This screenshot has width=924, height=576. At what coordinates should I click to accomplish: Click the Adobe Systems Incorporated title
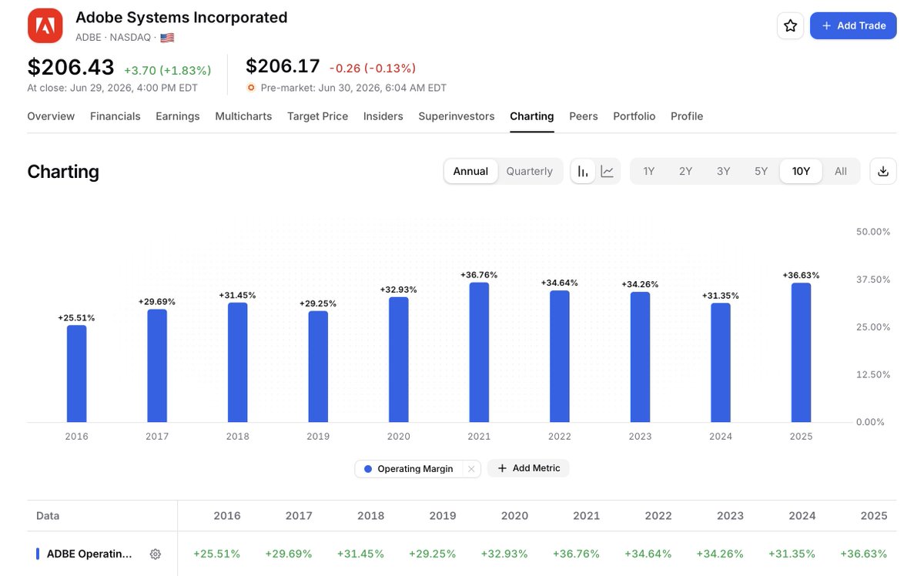(x=182, y=17)
